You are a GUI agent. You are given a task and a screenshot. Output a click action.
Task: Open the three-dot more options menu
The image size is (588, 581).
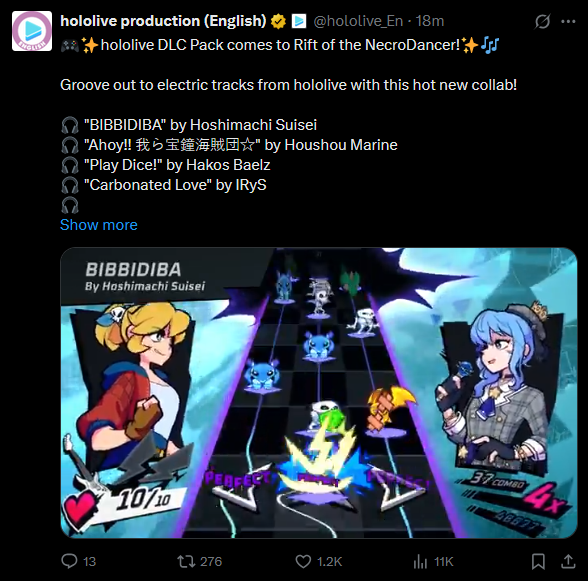coord(568,21)
